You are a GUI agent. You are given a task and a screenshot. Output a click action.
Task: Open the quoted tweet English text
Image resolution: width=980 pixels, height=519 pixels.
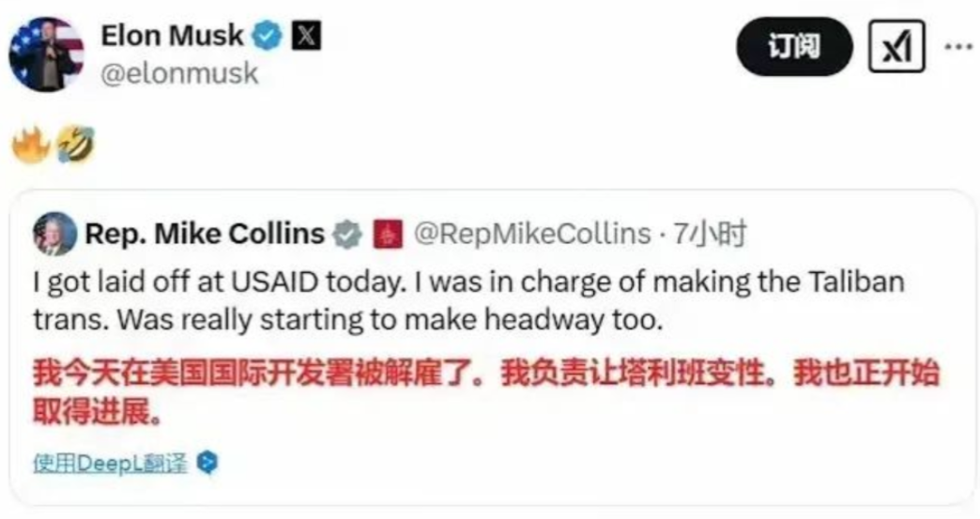point(468,300)
